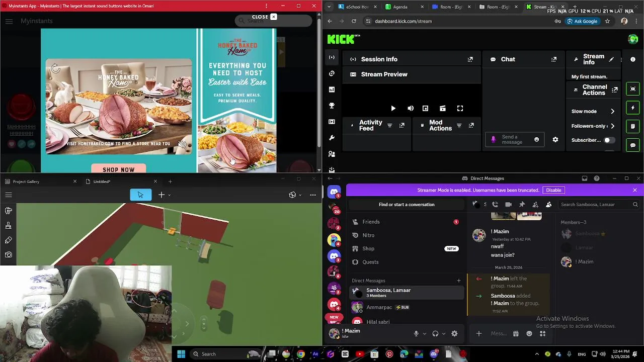644x362 pixels.
Task: Pop out the Kick Chat panel
Action: [x=554, y=59]
